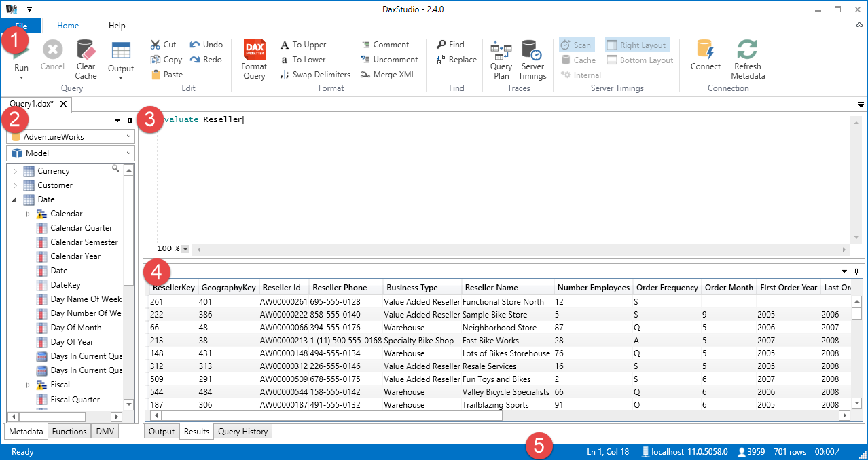Toggle the Bottom Layout option
The image size is (868, 460).
coord(640,60)
